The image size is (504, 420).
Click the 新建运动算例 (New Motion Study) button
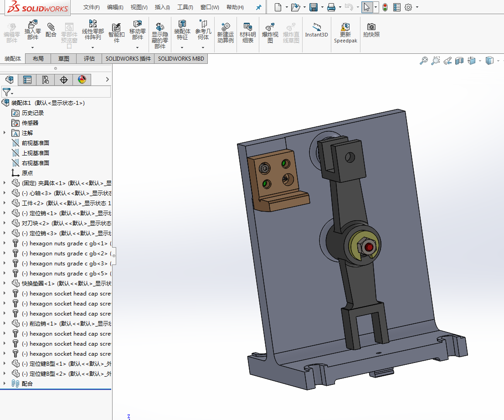click(x=225, y=33)
